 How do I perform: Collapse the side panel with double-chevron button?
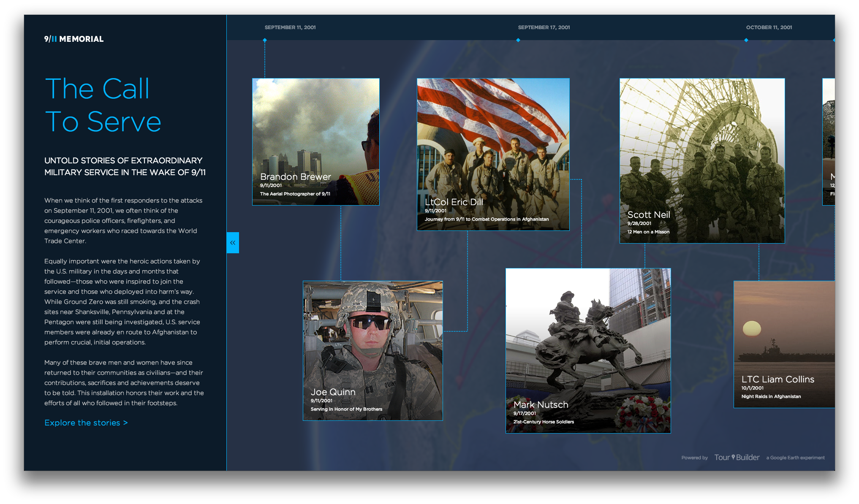pyautogui.click(x=233, y=243)
